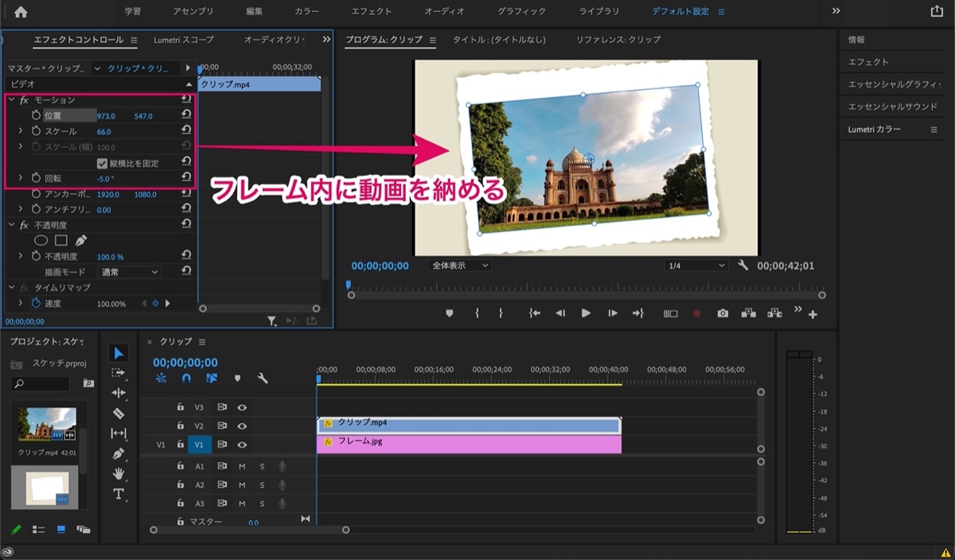The height and width of the screenshot is (560, 955).
Task: Toggle the スケール stopwatch animation
Action: tap(36, 131)
